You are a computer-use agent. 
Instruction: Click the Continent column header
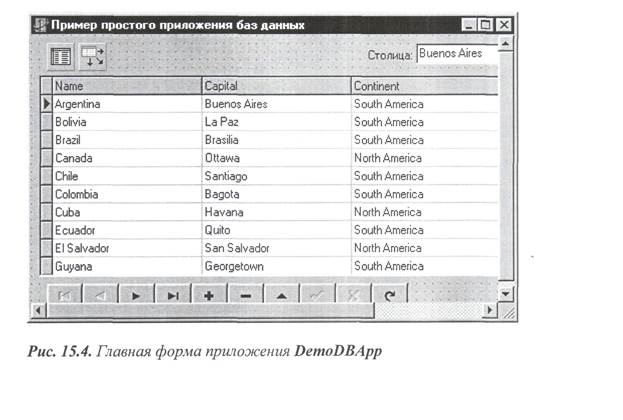click(x=425, y=86)
